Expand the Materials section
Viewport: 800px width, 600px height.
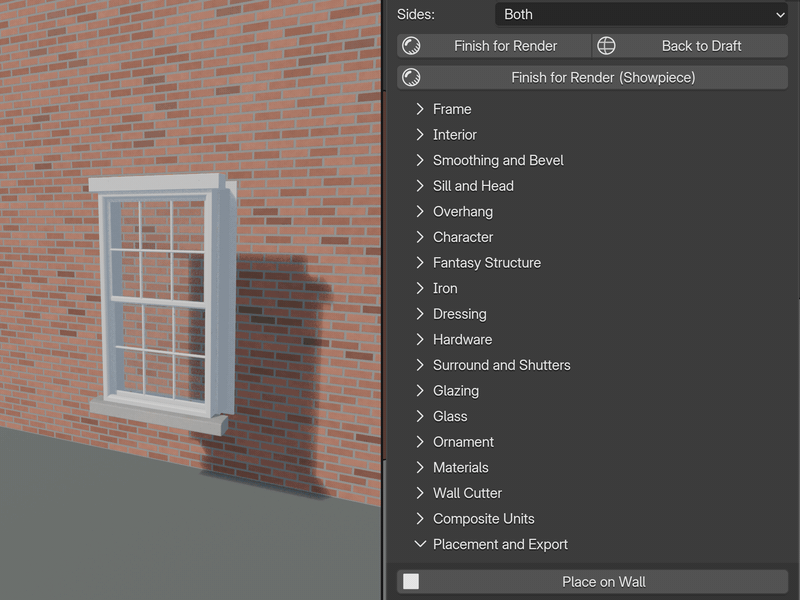(420, 467)
